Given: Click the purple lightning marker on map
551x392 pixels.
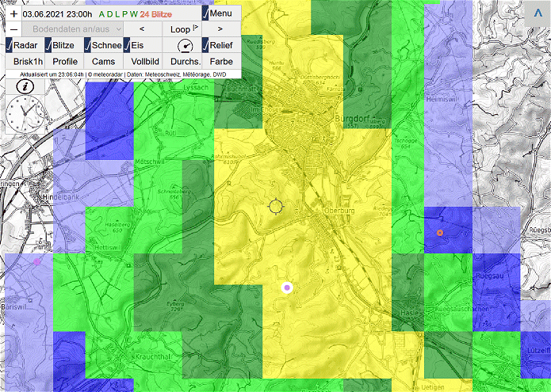Looking at the screenshot, I should point(287,288).
